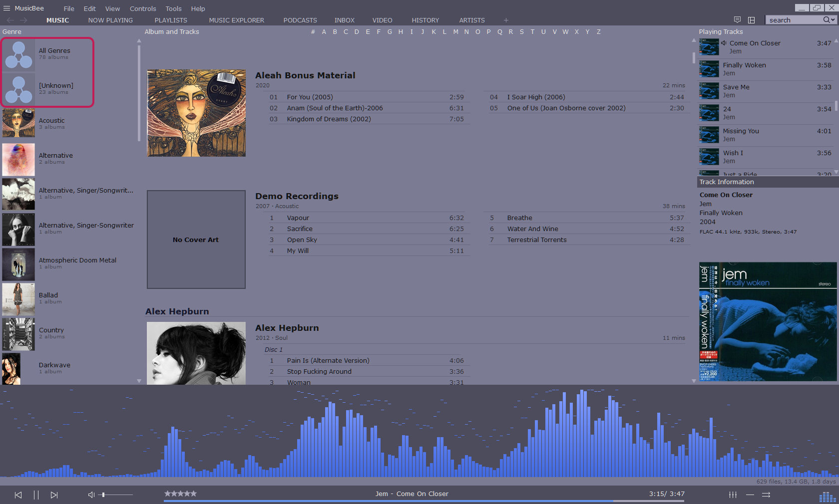Set the star rating for the playing track
Image resolution: width=839 pixels, height=504 pixels.
pyautogui.click(x=180, y=494)
